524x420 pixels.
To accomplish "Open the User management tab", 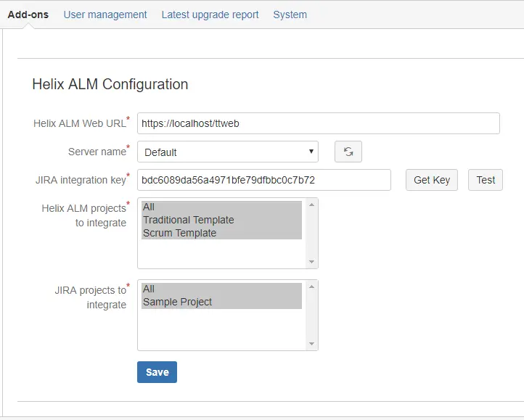I will pyautogui.click(x=105, y=15).
